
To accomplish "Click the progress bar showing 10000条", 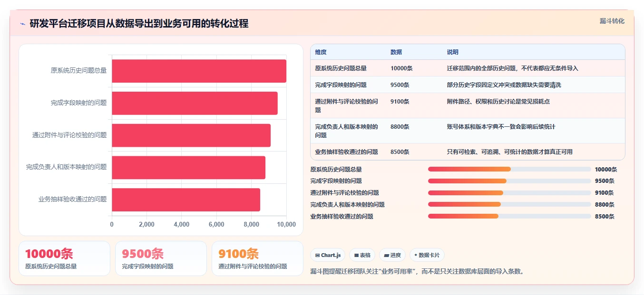I will coord(509,169).
